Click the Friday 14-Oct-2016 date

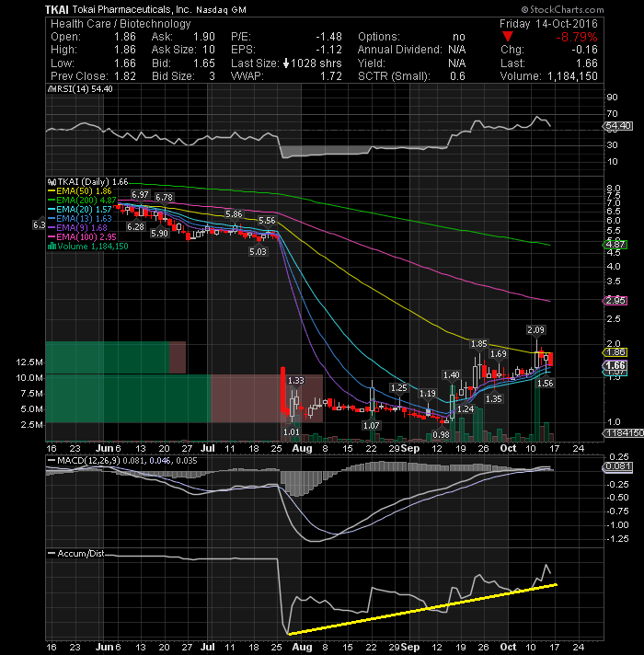point(548,24)
